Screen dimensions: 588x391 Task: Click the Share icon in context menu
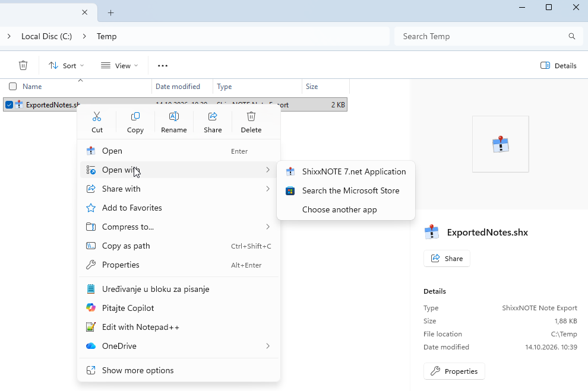coord(213,117)
